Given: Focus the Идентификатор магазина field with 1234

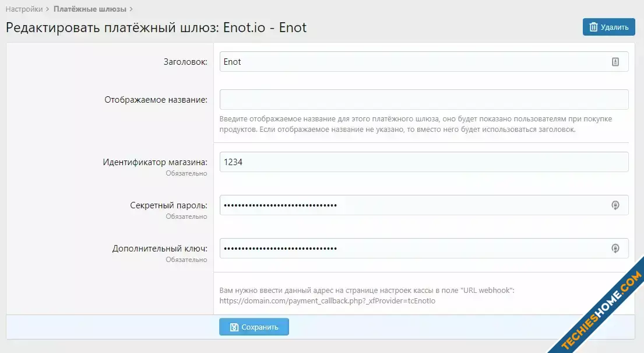Looking at the screenshot, I should tap(424, 162).
